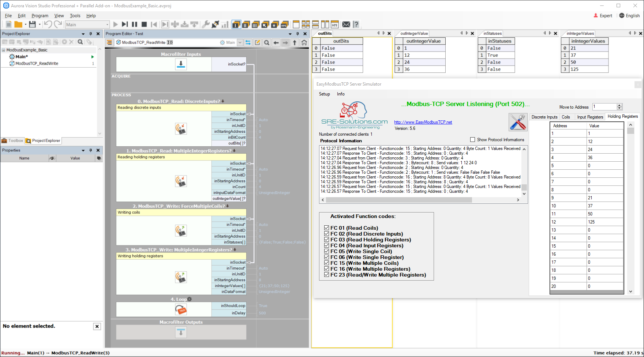Collapse the ModbusExample_Basic tree node
Viewport: 644px width, 357px height.
(x=4, y=50)
